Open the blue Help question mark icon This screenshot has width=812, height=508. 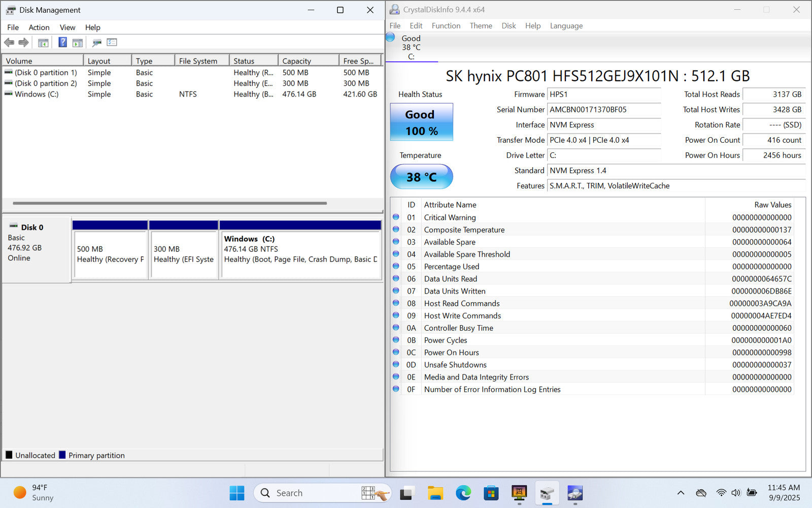pyautogui.click(x=62, y=43)
